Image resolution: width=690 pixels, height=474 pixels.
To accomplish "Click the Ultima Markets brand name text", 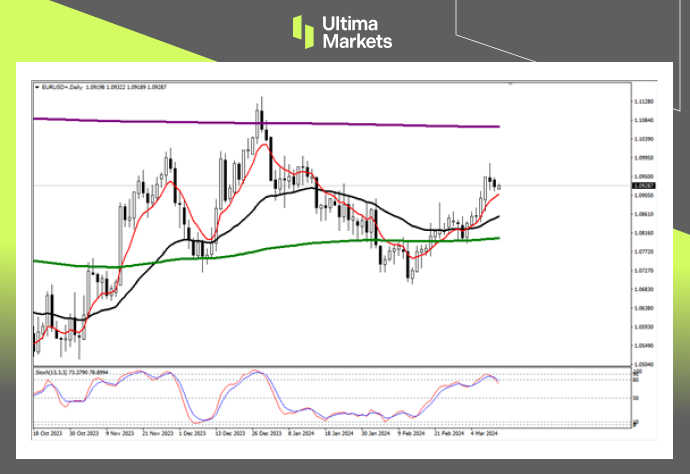I will pyautogui.click(x=356, y=32).
